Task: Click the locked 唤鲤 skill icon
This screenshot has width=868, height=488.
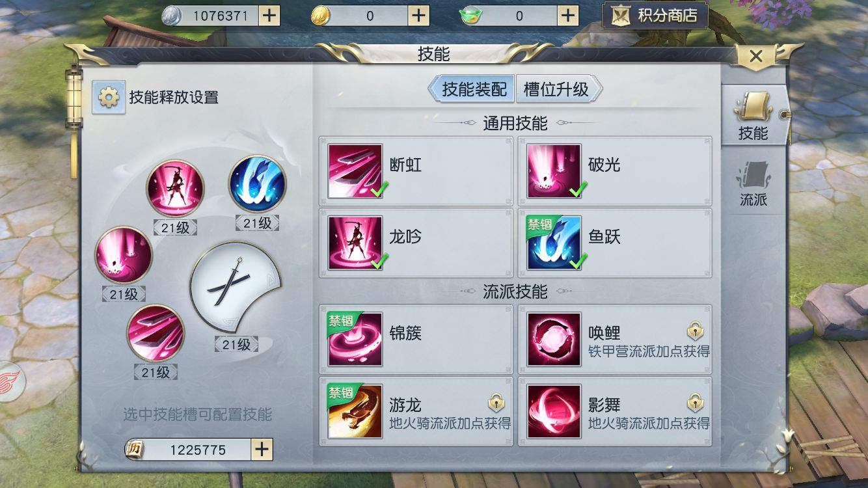Action: coord(554,339)
